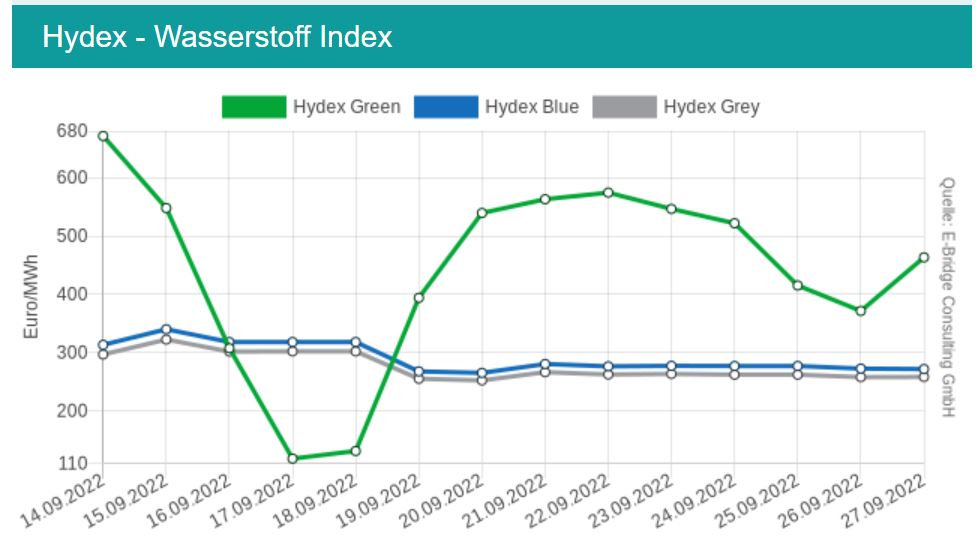Select Hydex Grey data point on 20.09.2022
Screen dimensions: 980x560
(x=482, y=380)
